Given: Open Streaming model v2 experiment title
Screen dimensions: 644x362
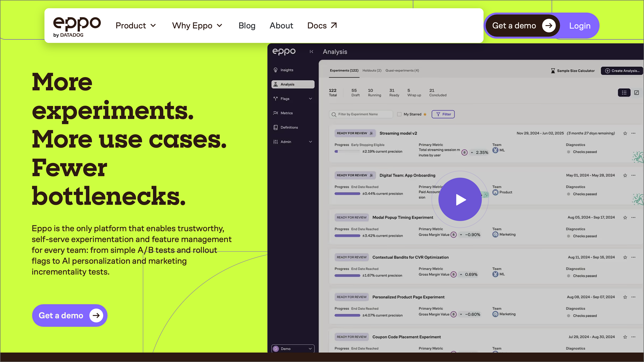Looking at the screenshot, I should [x=398, y=133].
